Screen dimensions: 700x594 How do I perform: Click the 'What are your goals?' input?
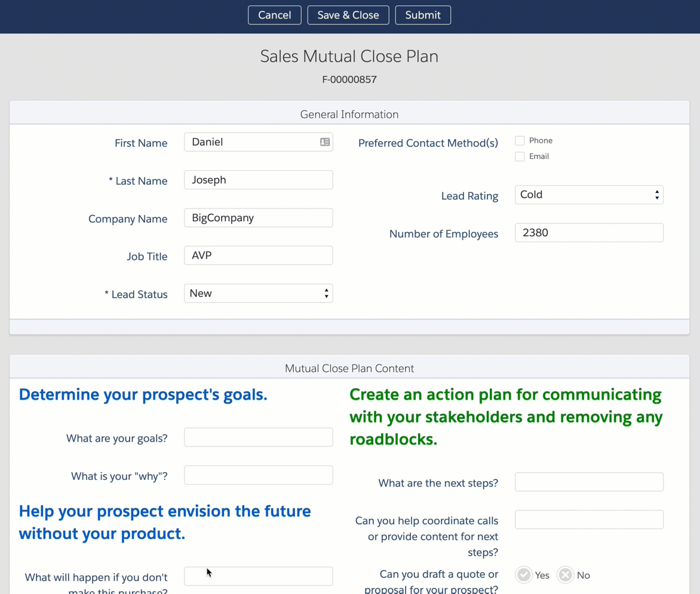(x=259, y=437)
